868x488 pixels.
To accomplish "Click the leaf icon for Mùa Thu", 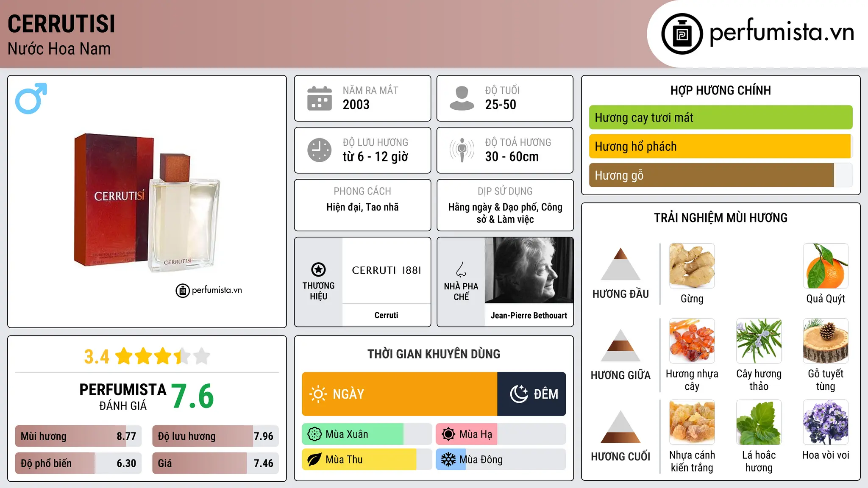I will 314,460.
